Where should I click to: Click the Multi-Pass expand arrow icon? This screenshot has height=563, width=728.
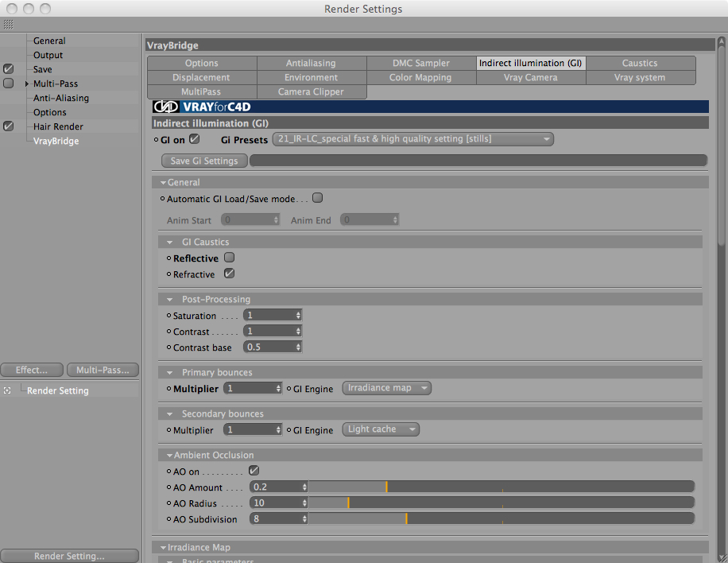(27, 83)
